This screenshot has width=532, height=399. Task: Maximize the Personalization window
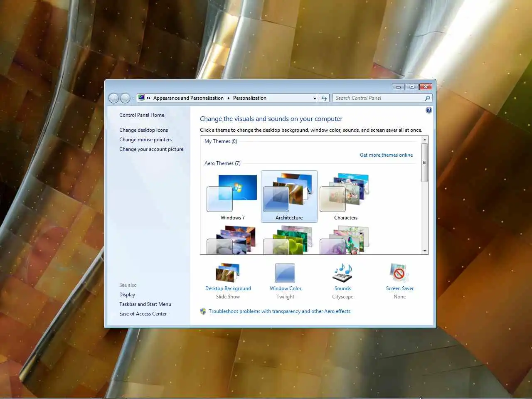coord(412,87)
